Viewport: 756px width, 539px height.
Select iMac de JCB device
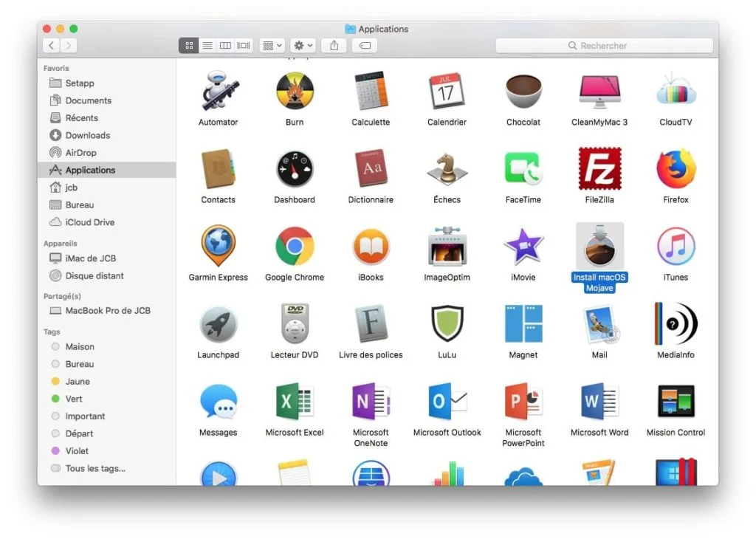pos(107,258)
